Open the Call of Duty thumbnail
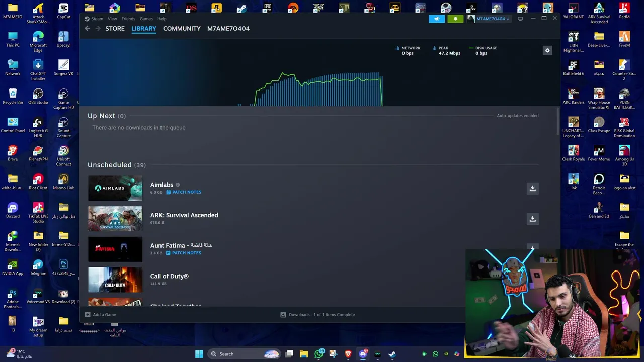The width and height of the screenshot is (644, 362). point(115,280)
